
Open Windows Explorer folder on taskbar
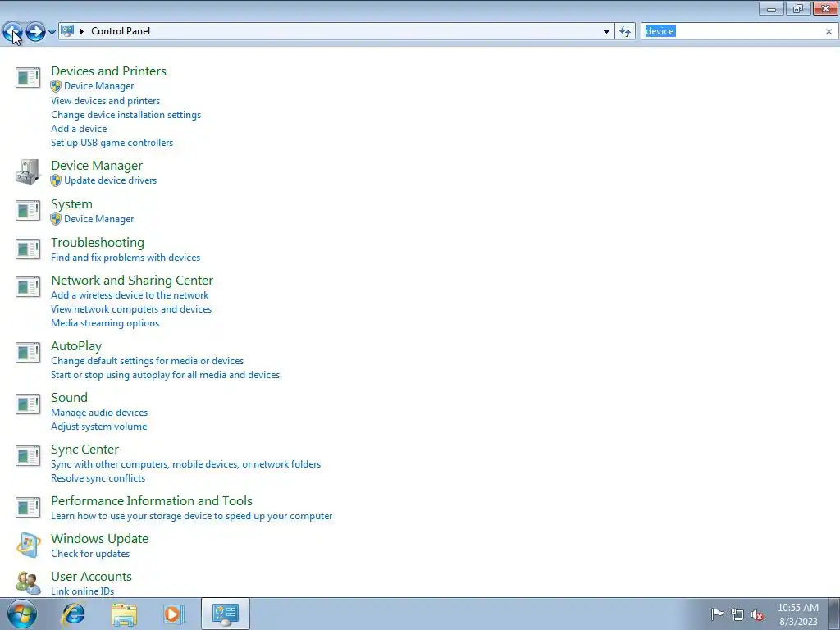(124, 614)
